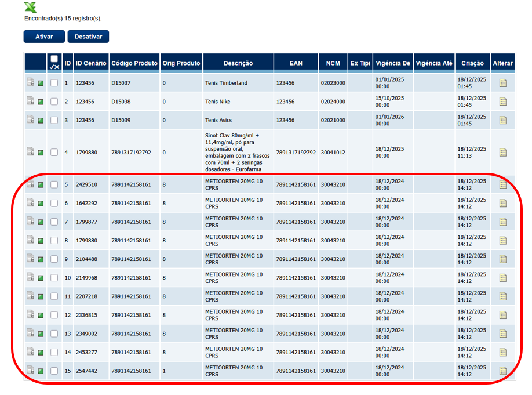The image size is (532, 395).
Task: Check the box for row ID 1
Action: point(54,83)
